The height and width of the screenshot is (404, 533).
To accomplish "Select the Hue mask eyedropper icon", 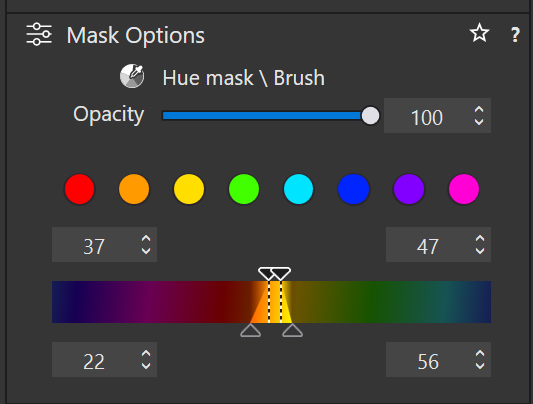I will tap(132, 76).
